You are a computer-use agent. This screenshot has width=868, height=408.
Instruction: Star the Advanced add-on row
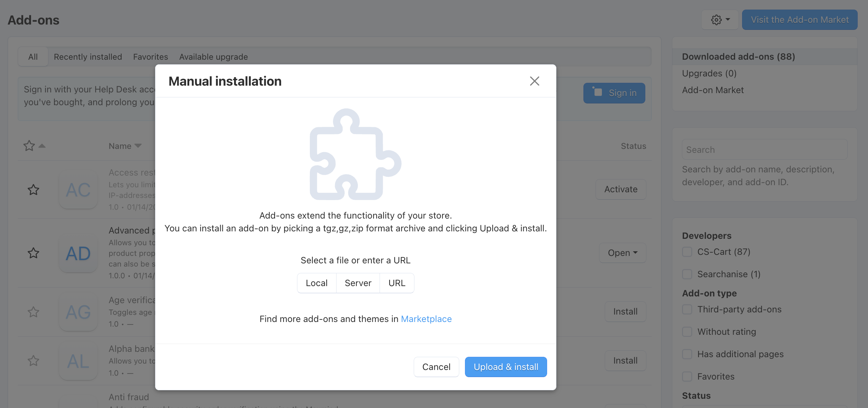(33, 253)
